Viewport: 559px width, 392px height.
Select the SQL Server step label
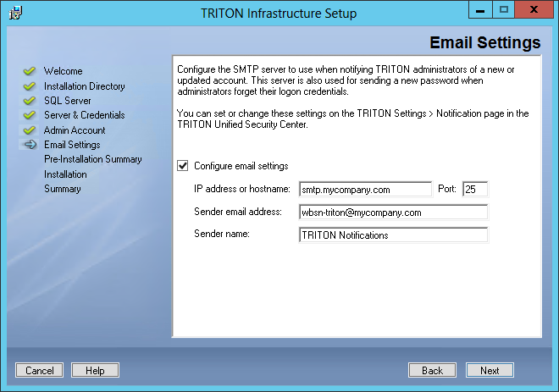tap(68, 101)
